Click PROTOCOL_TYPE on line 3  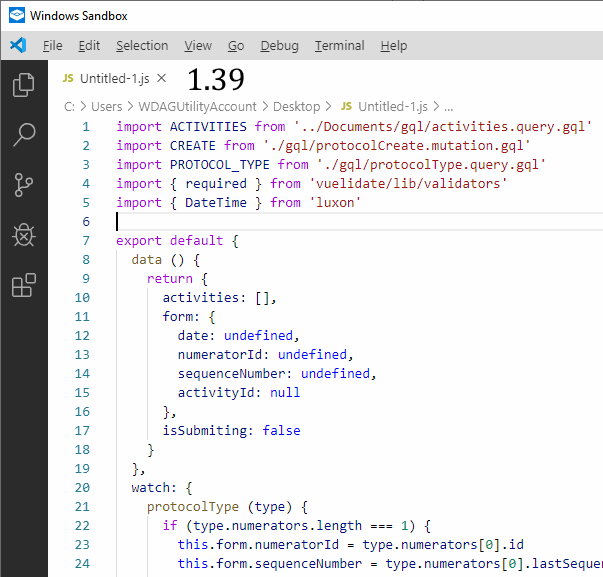point(220,165)
